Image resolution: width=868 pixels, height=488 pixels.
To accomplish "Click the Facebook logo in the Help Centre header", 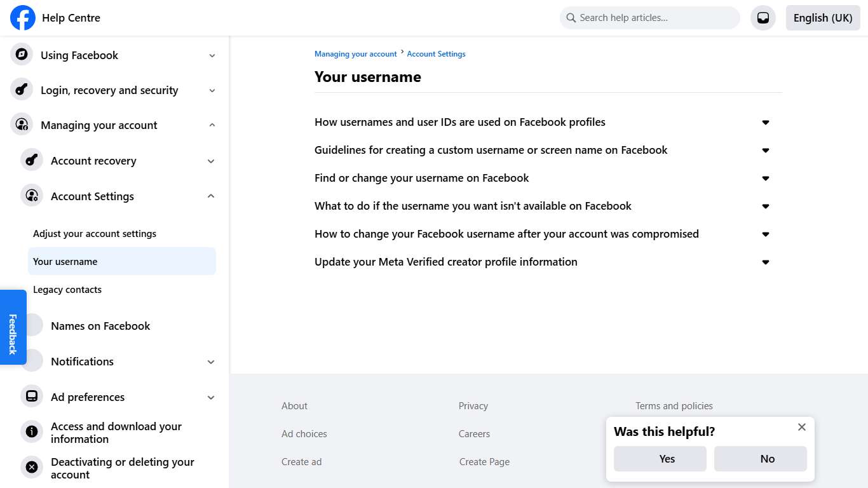I will coord(22,18).
